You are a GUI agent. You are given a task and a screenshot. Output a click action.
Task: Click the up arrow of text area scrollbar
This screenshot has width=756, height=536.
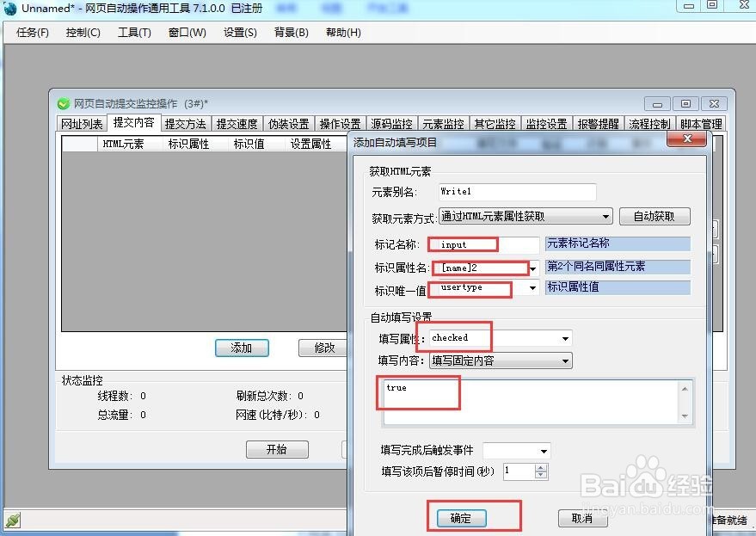pyautogui.click(x=685, y=388)
